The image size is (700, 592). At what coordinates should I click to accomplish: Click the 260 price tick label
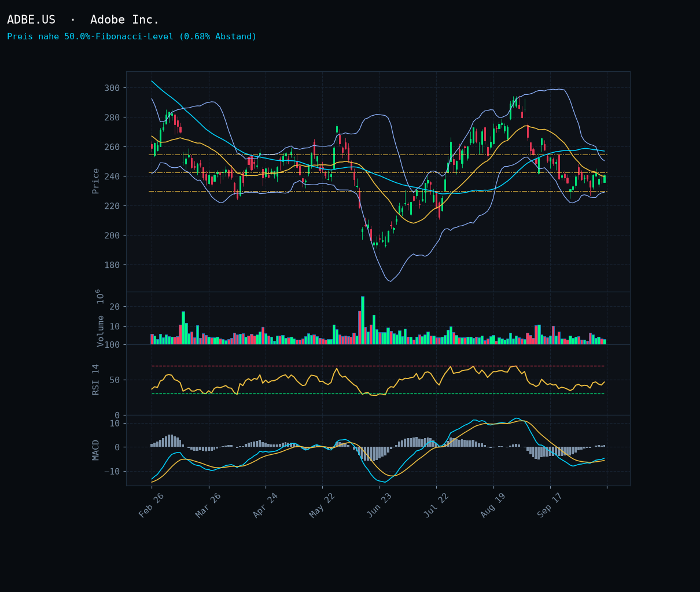pos(112,147)
